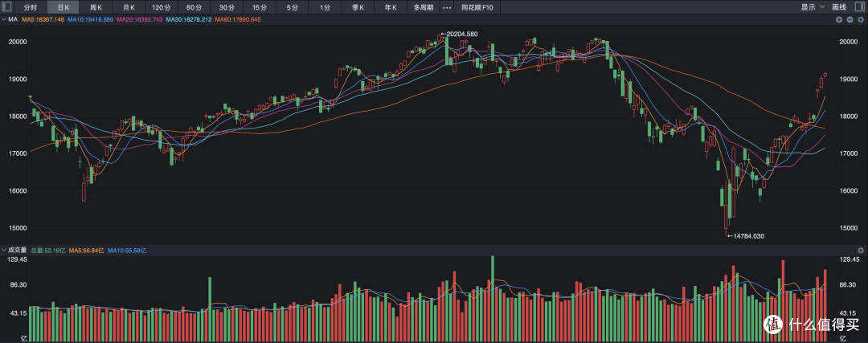The image size is (868, 343).
Task: Select the tallest green volume bar
Action: (492, 299)
